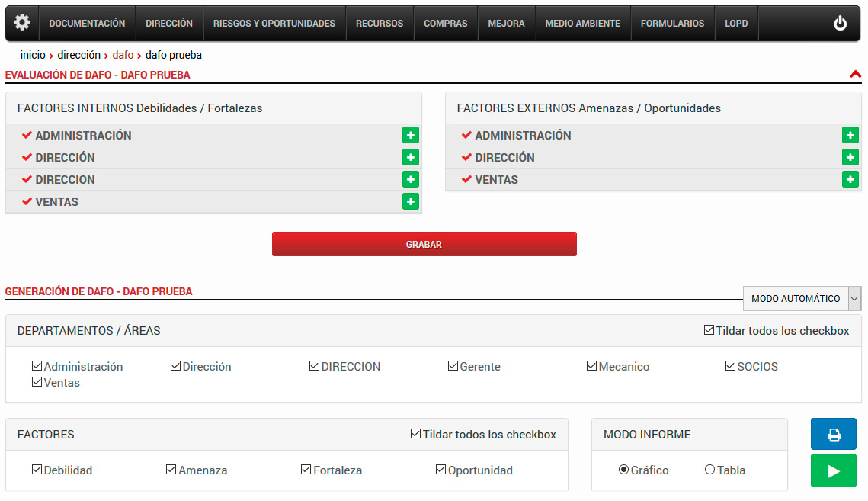This screenshot has height=501, width=868.
Task: Open the DIRECCIÓN menu
Action: (169, 24)
